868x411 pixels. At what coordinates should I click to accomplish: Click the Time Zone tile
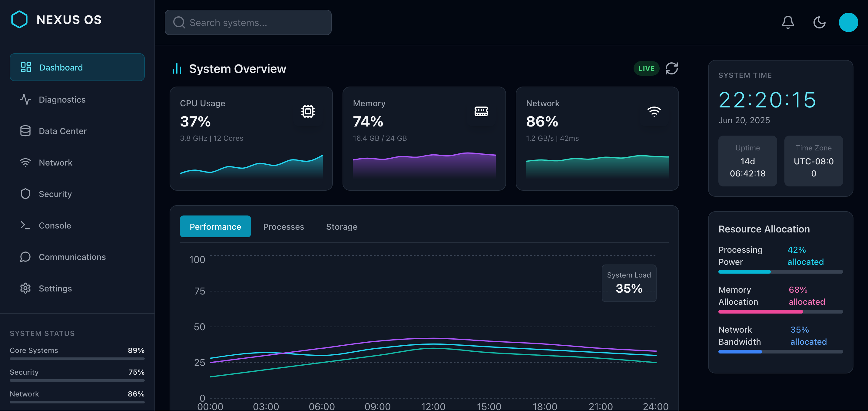pyautogui.click(x=813, y=161)
